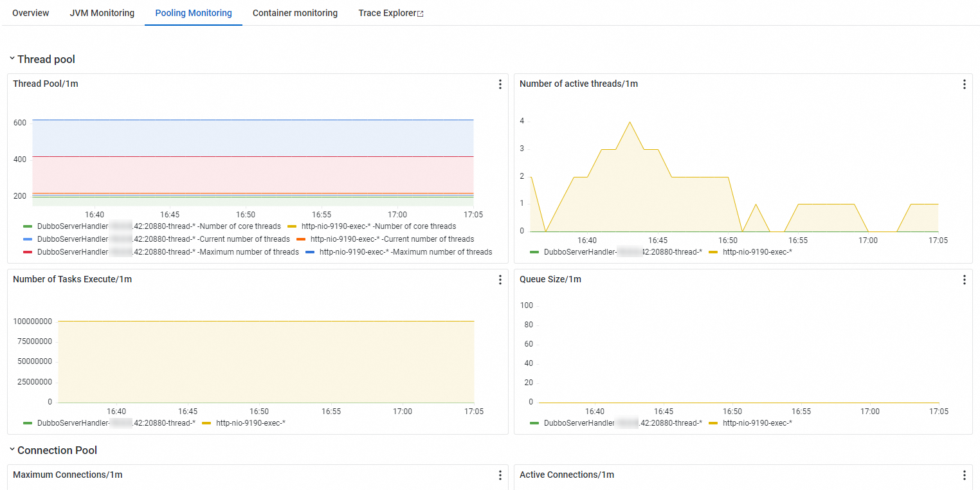This screenshot has height=490, width=980.
Task: Toggle DubboServerHandler Number of core threads legend
Action: pyautogui.click(x=152, y=226)
